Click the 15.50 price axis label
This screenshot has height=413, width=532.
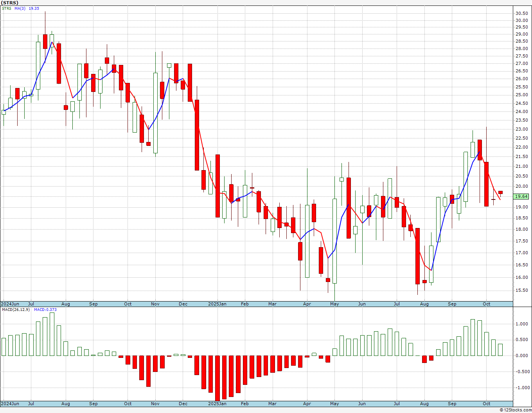pos(521,290)
